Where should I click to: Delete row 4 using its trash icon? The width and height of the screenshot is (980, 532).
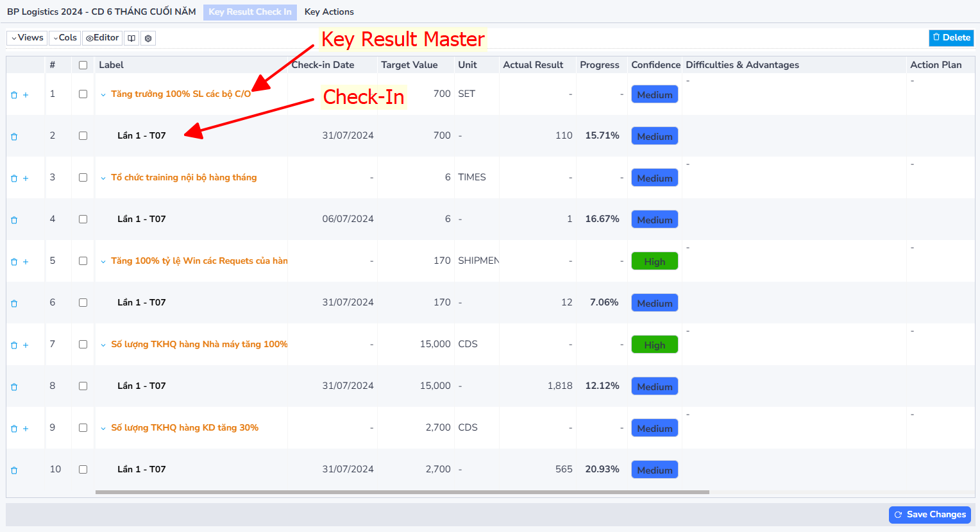(x=14, y=220)
